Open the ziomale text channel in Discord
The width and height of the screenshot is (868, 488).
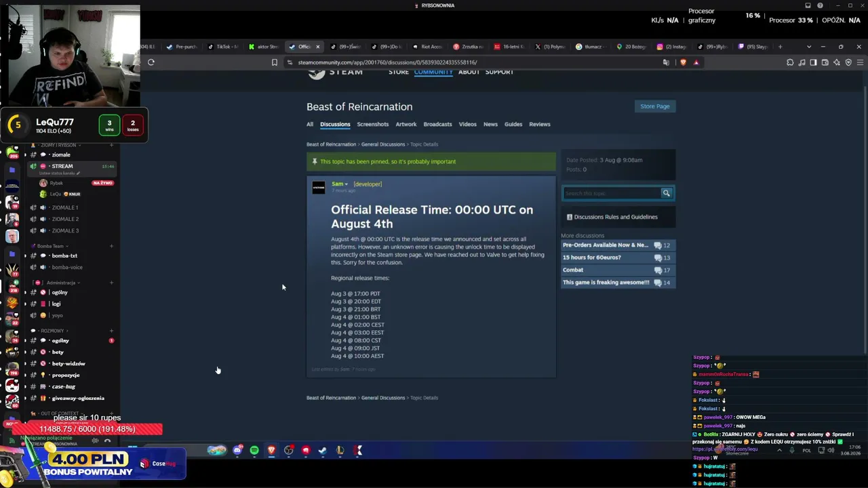tap(60, 155)
